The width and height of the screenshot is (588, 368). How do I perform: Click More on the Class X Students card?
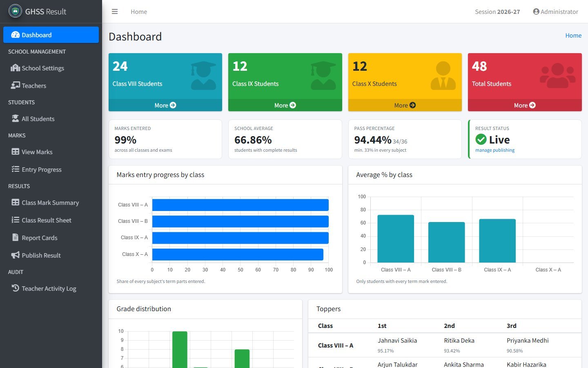tap(405, 105)
